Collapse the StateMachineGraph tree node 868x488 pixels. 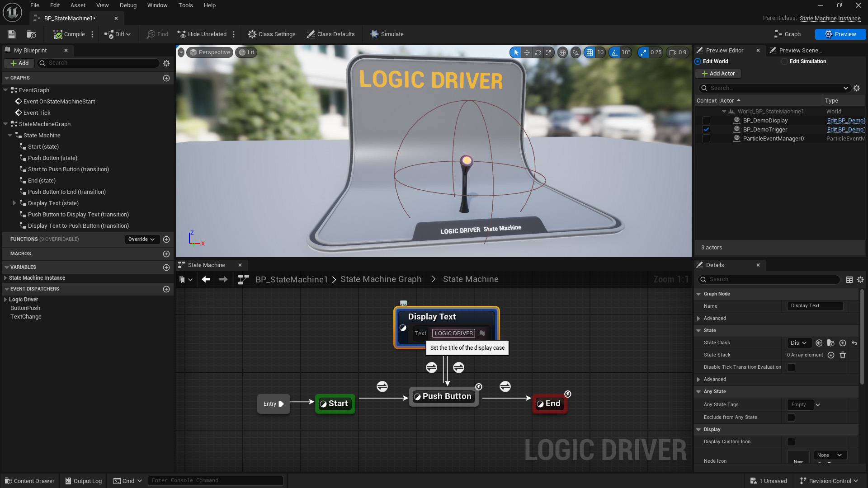click(x=6, y=124)
